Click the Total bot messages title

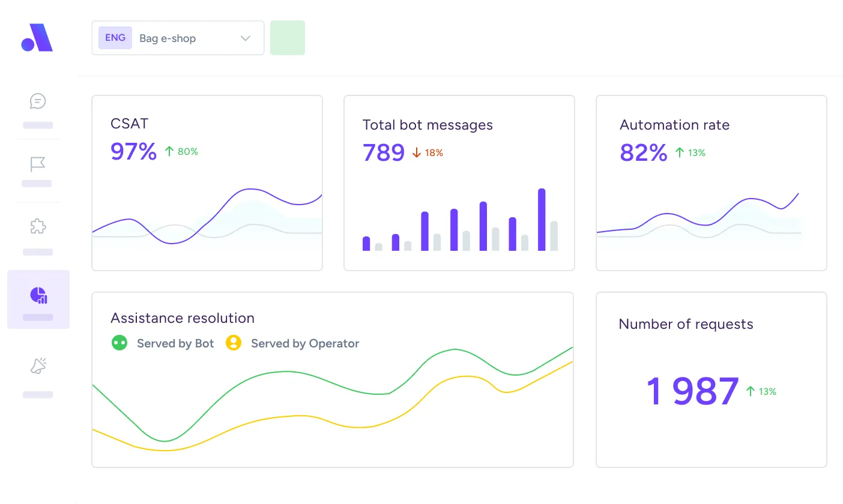tap(428, 125)
